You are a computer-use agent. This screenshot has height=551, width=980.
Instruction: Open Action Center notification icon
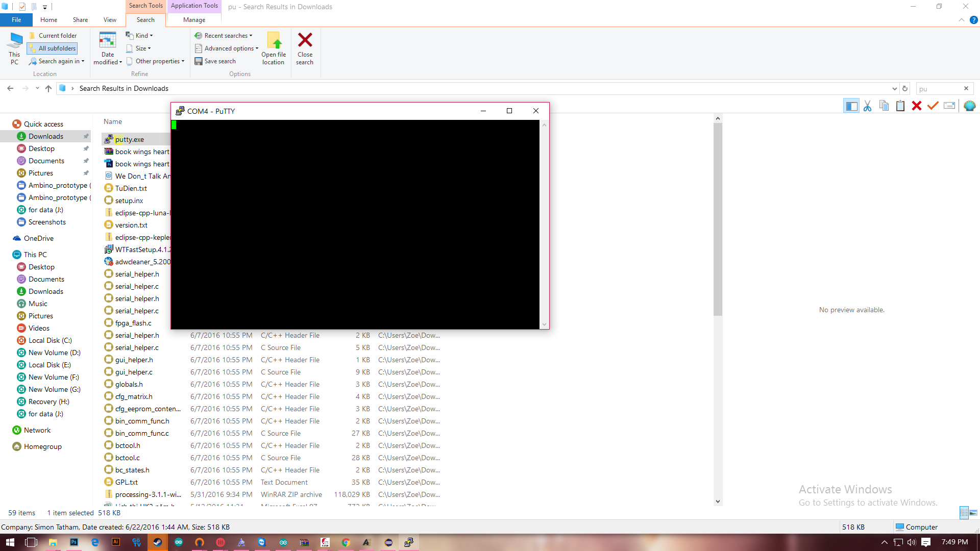coord(926,542)
